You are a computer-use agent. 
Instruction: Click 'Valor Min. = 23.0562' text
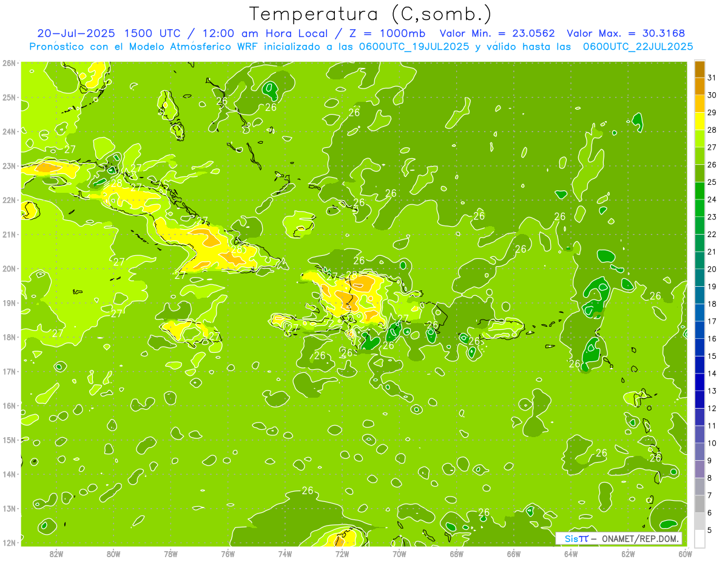pyautogui.click(x=497, y=33)
